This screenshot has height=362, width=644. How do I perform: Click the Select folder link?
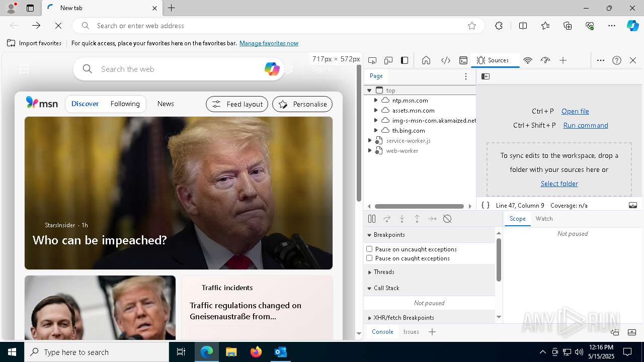(559, 184)
